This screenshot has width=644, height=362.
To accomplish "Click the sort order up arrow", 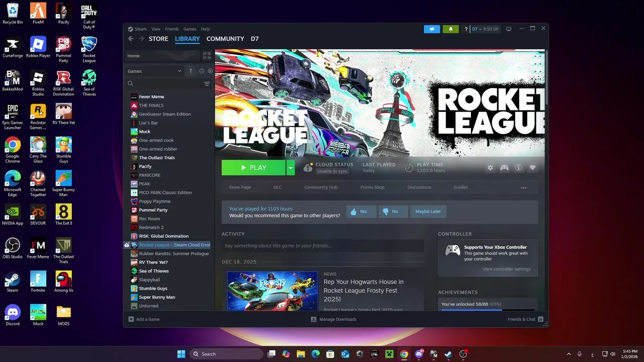I will pyautogui.click(x=191, y=71).
